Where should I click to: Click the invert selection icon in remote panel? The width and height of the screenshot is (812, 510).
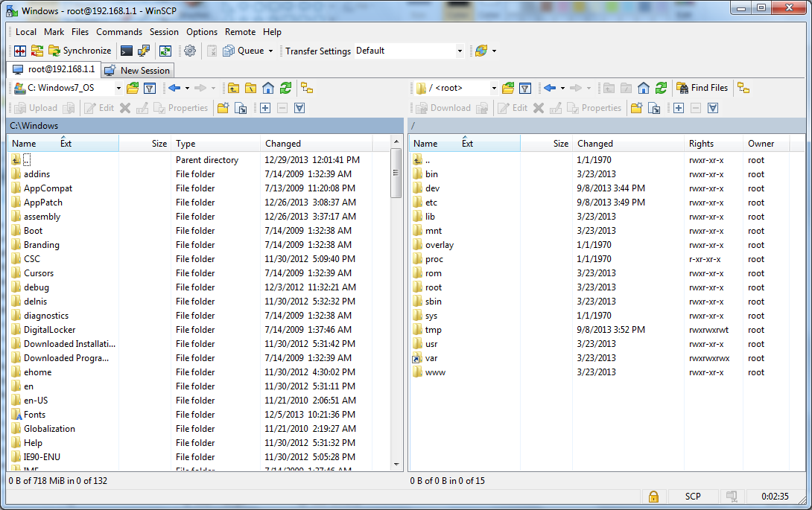click(x=713, y=108)
